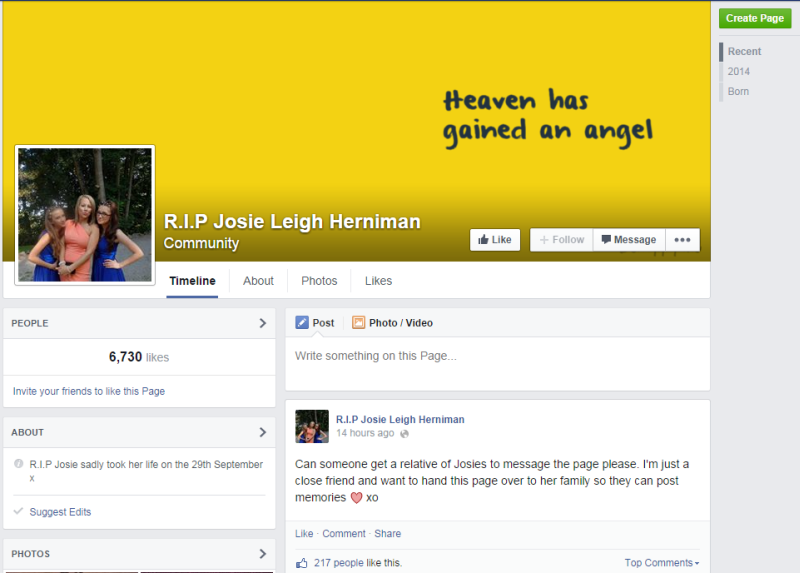Click the pencil icon beside Post
The width and height of the screenshot is (800, 573).
pyautogui.click(x=302, y=323)
